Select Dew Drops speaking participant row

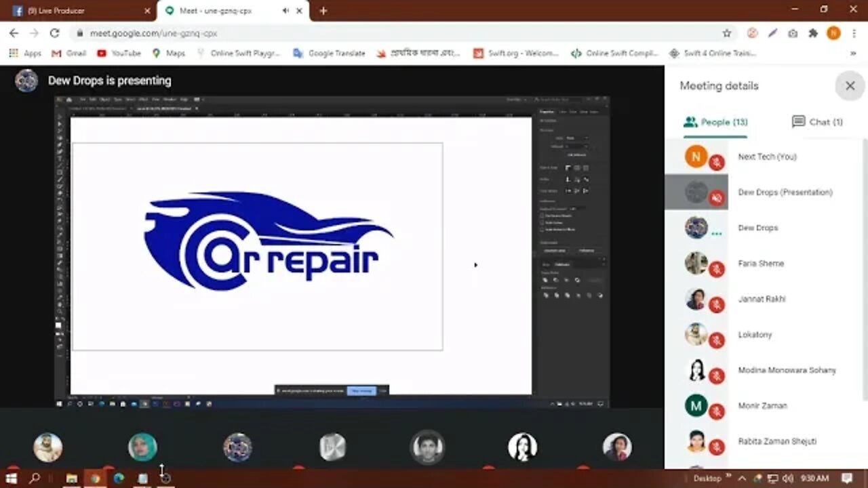[763, 228]
